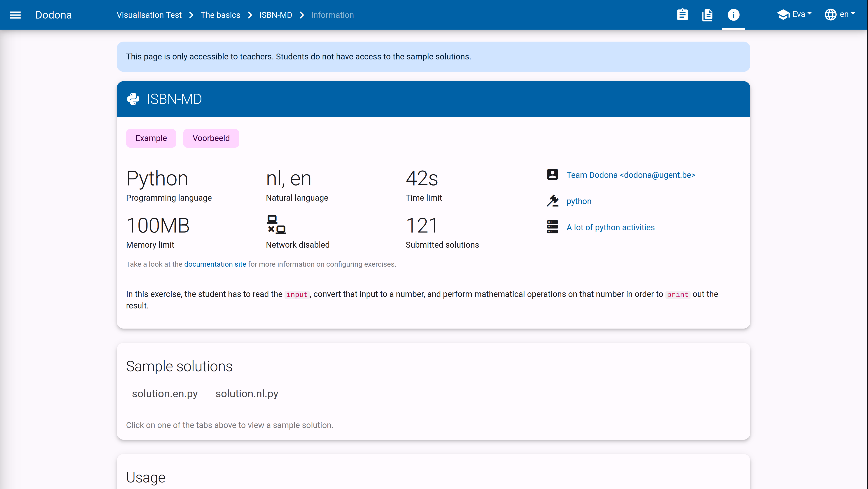Select the information circle icon
Screen dimensions: 868x489
(733, 15)
